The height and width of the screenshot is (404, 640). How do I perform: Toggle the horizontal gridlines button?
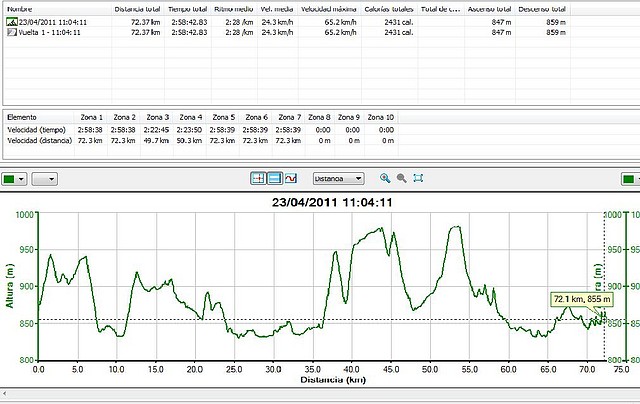275,178
